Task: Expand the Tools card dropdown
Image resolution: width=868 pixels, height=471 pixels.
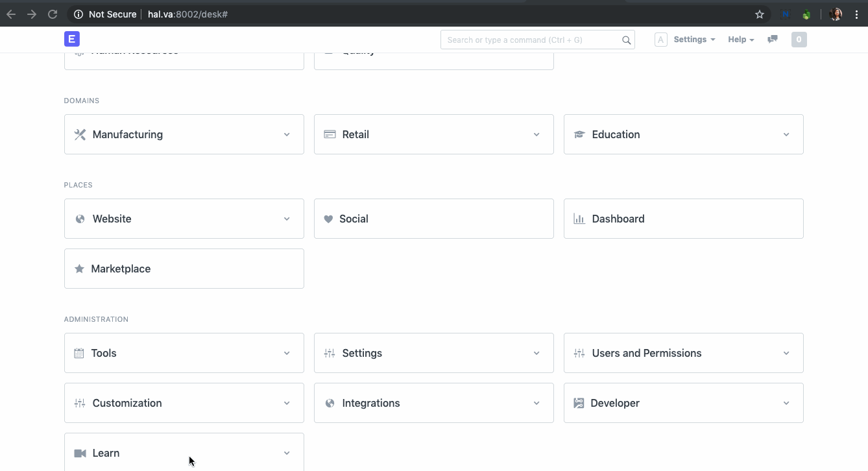Action: click(x=287, y=353)
